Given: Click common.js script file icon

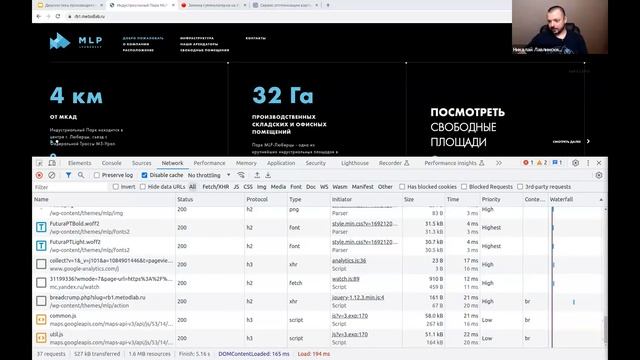Looking at the screenshot, I should [41, 320].
